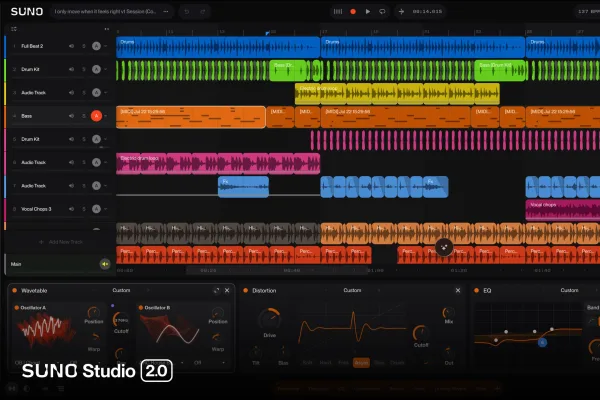
Task: Click the round floating button over percussion clips
Action: click(x=444, y=247)
